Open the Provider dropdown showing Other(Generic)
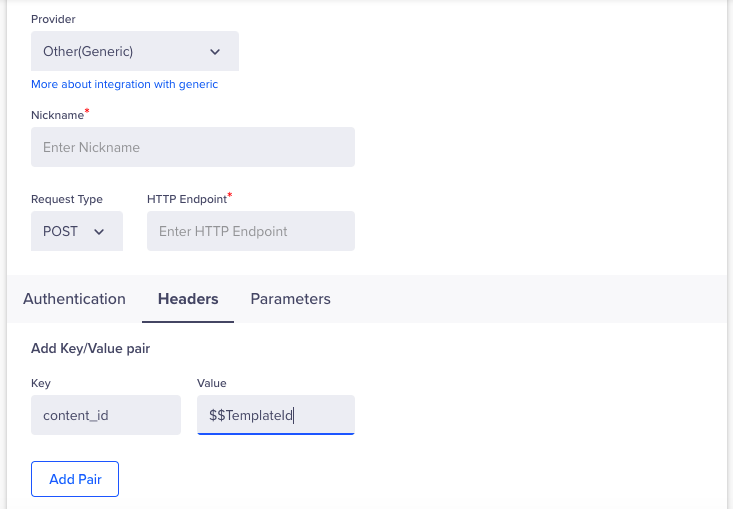 coord(135,51)
